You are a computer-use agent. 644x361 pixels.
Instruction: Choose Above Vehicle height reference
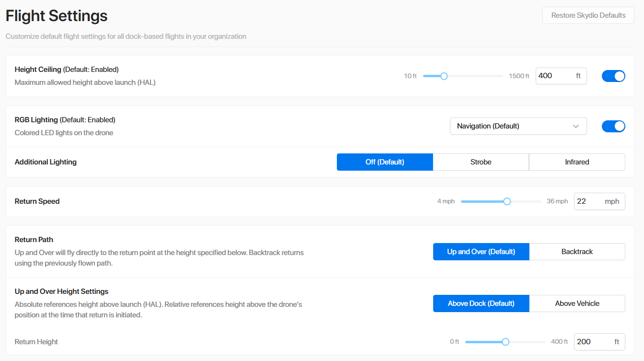577,303
